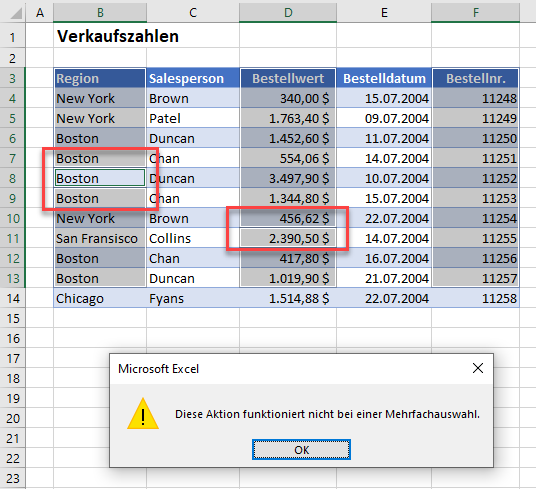Select row 23 header

(x=13, y=478)
